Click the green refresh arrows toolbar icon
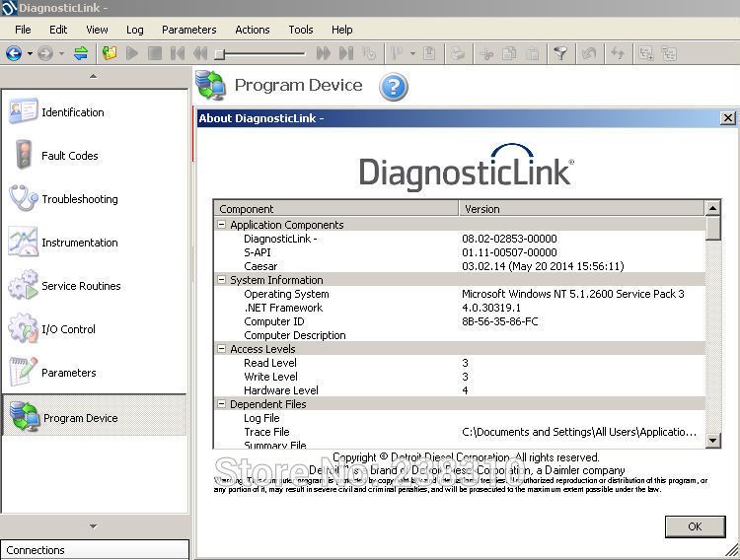The height and width of the screenshot is (560, 740). click(x=81, y=53)
